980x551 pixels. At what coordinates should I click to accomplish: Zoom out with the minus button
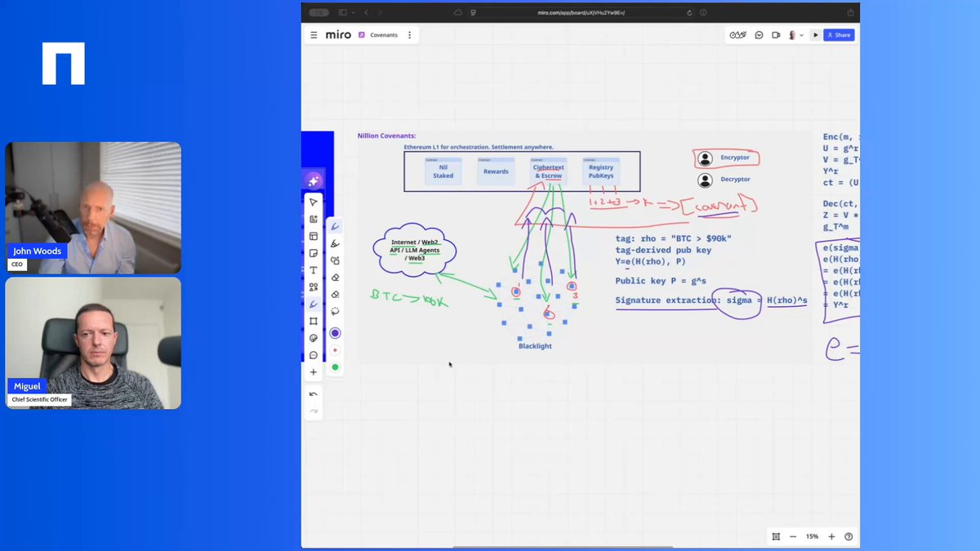793,536
